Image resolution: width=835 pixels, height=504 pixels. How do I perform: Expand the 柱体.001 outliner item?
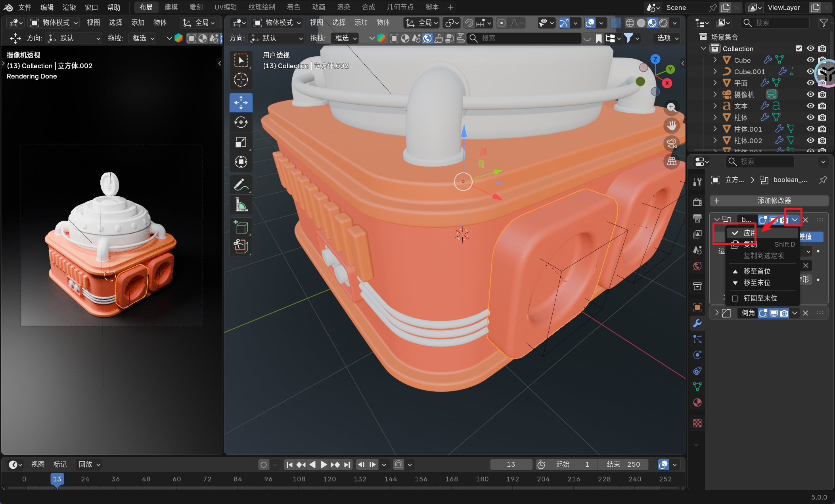coord(715,129)
